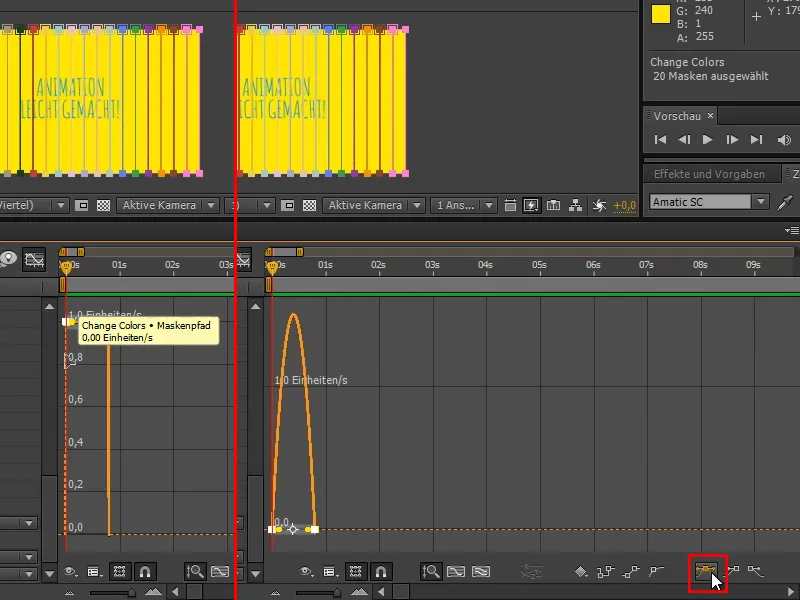800x600 pixels.
Task: Convert selected keyframes to Linear
Action: coord(631,571)
